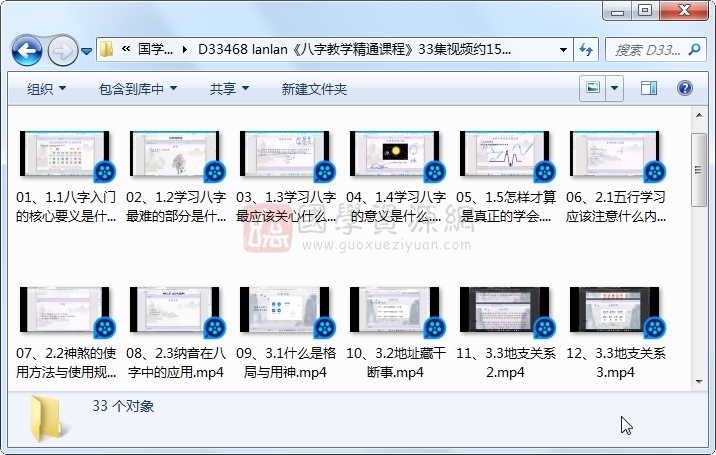Select video thumbnail 07、2.2神煞的使用方法
Image resolution: width=716 pixels, height=455 pixels.
pyautogui.click(x=66, y=312)
